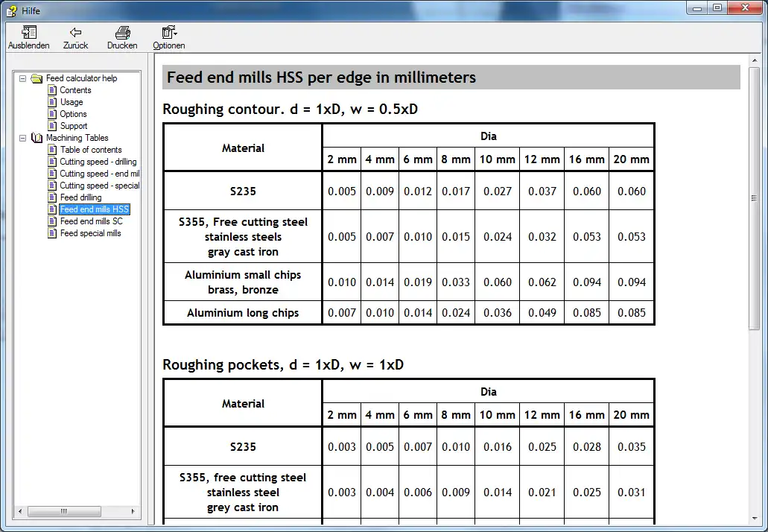
Task: Click tree pane scroll left arrow
Action: pos(20,511)
